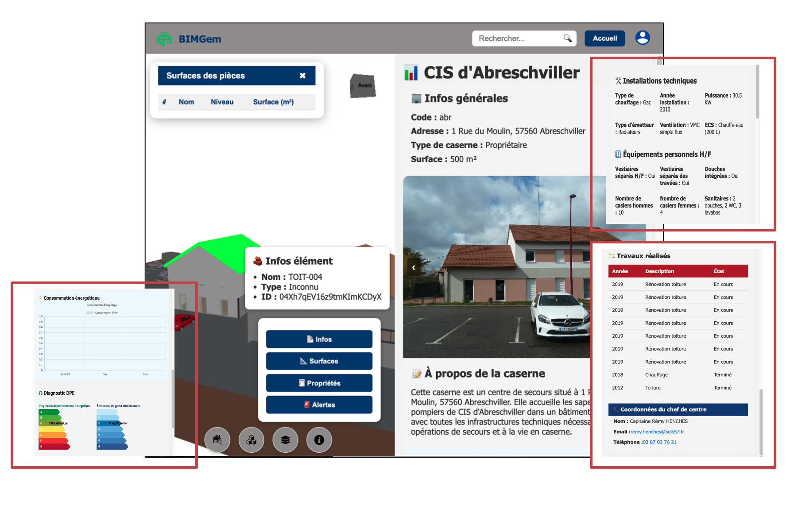This screenshot has height=532, width=798.
Task: Click the round info icon button
Action: point(319,439)
